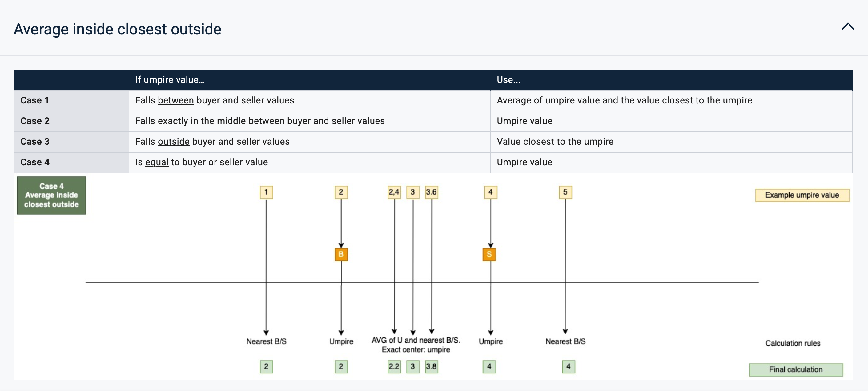
Task: Select yellow example umpire value 5 box
Action: pyautogui.click(x=565, y=192)
